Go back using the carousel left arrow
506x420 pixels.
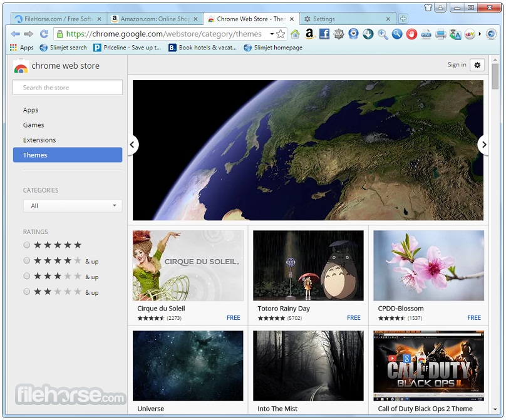click(132, 145)
